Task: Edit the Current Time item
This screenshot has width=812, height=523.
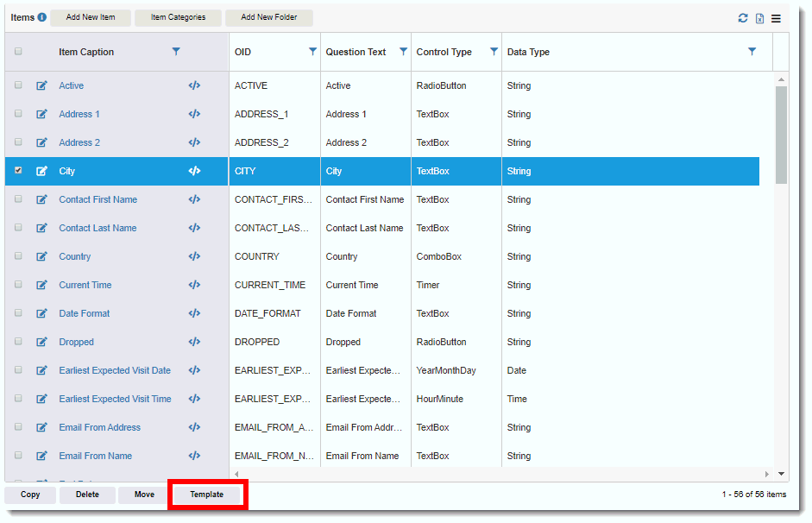Action: tap(41, 285)
